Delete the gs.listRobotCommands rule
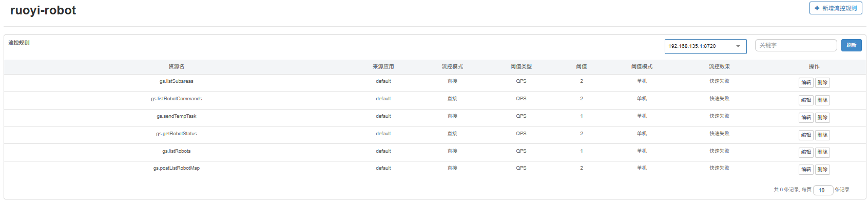The image size is (868, 200). (x=822, y=100)
